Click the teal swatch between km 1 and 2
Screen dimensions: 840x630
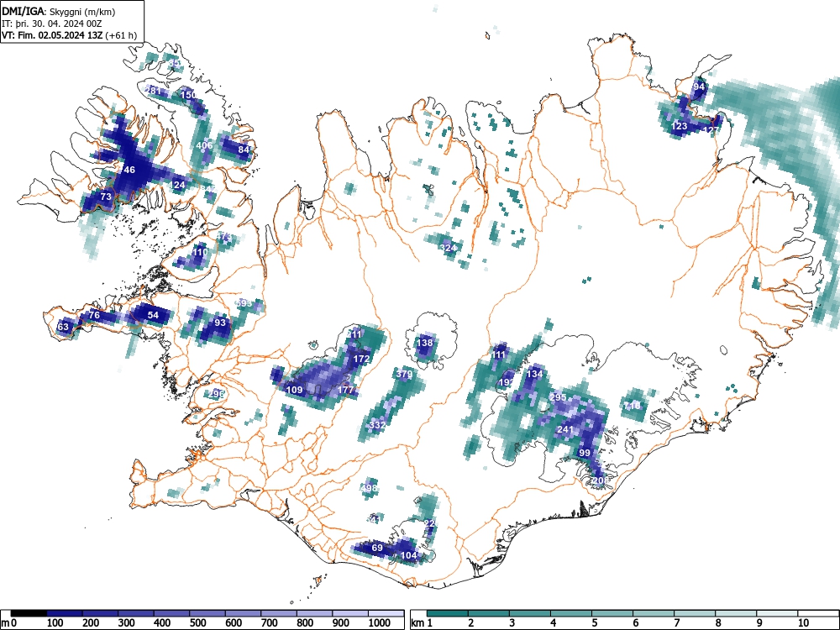click(448, 613)
